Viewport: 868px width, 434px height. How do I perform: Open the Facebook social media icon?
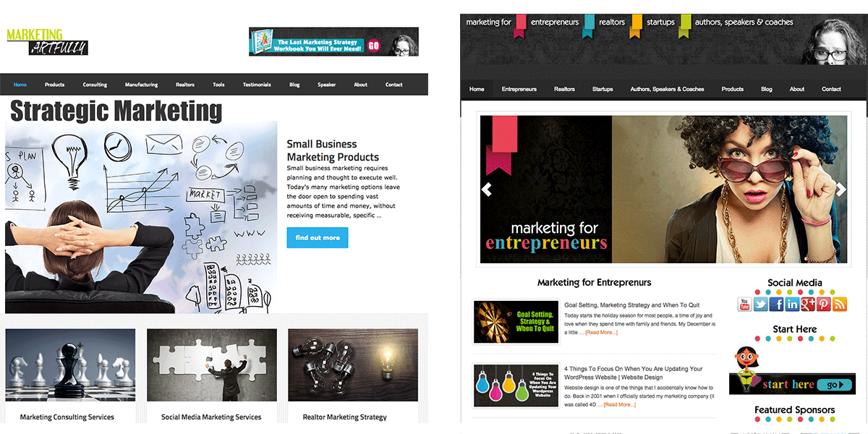(776, 305)
